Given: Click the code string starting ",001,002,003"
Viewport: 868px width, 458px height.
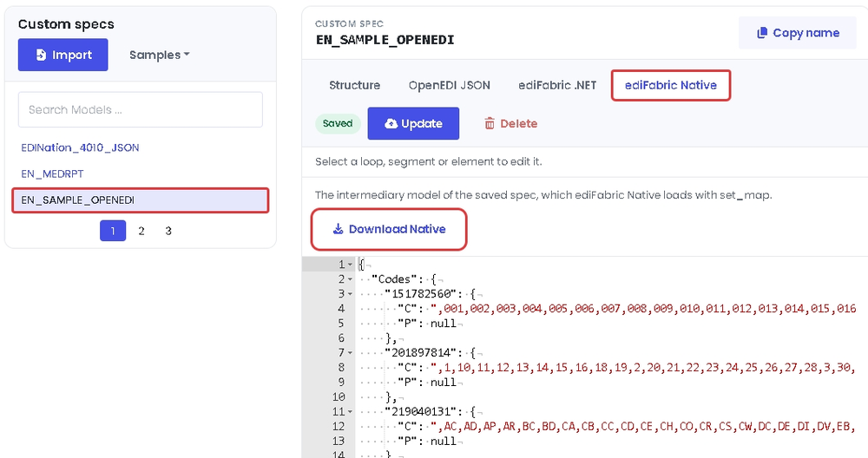Looking at the screenshot, I should click(643, 309).
